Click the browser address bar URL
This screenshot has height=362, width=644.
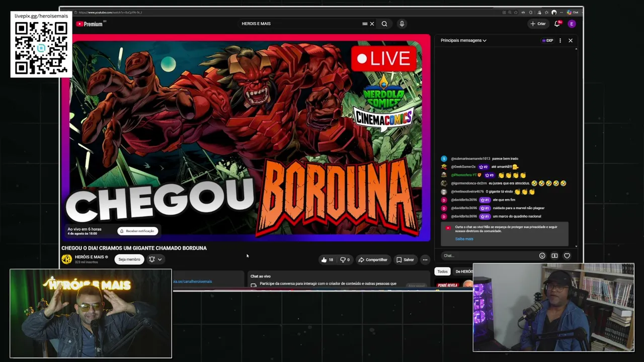(110, 13)
